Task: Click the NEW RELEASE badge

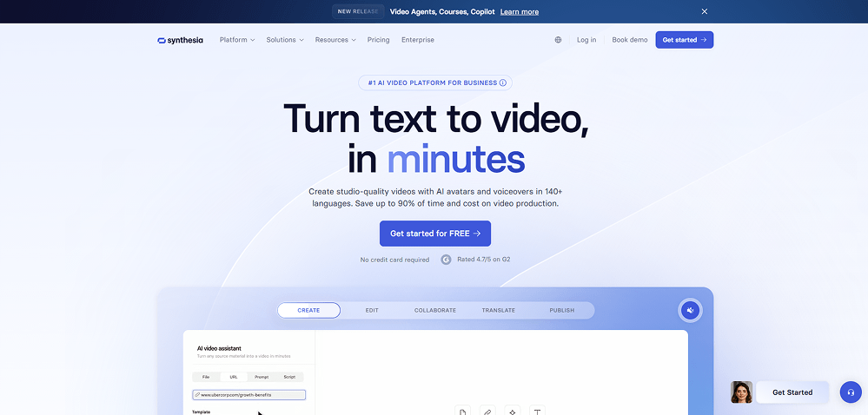Action: (x=358, y=11)
